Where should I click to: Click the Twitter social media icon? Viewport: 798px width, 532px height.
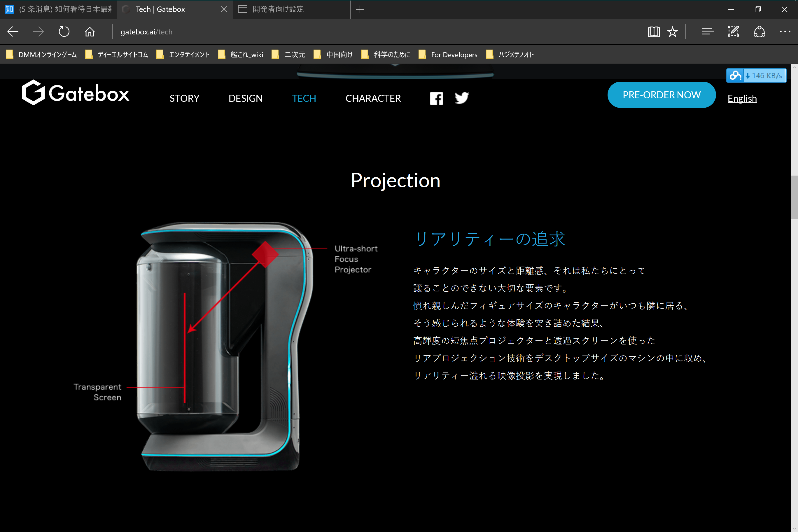coord(463,98)
